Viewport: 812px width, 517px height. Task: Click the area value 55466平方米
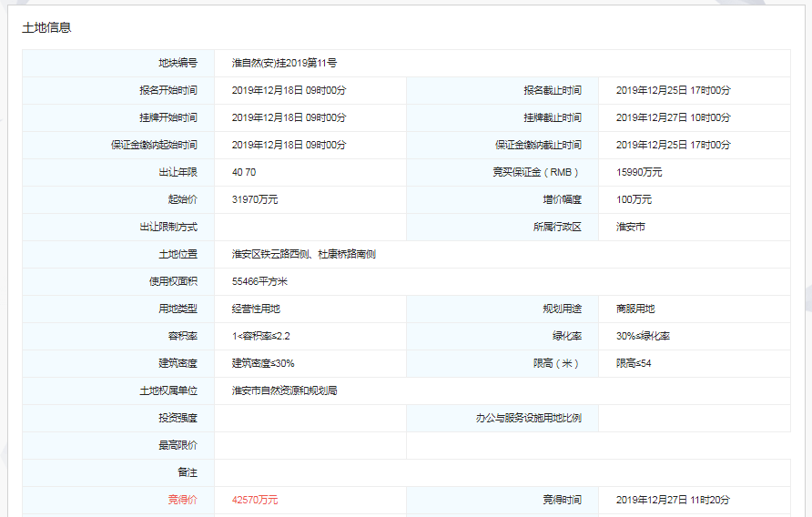click(x=259, y=281)
